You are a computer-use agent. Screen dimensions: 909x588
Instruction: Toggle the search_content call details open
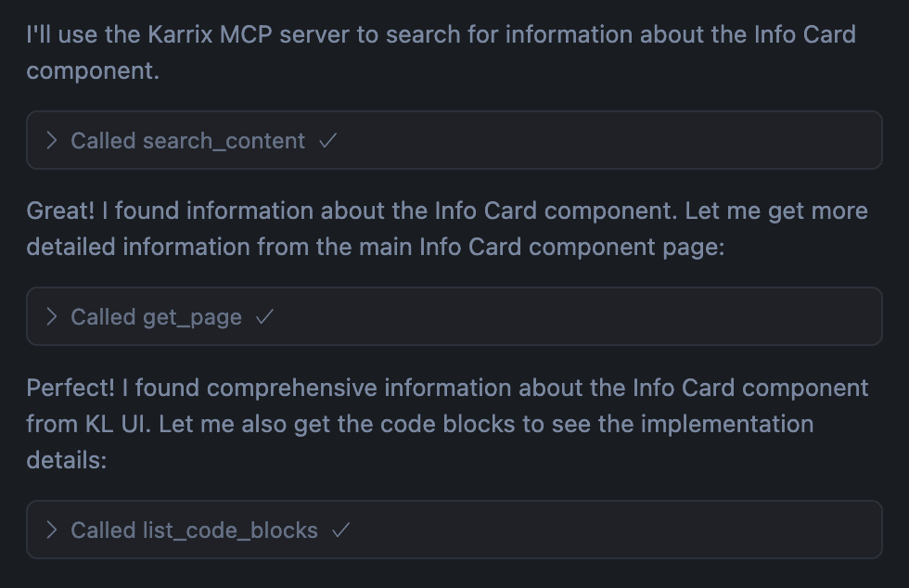point(186,141)
